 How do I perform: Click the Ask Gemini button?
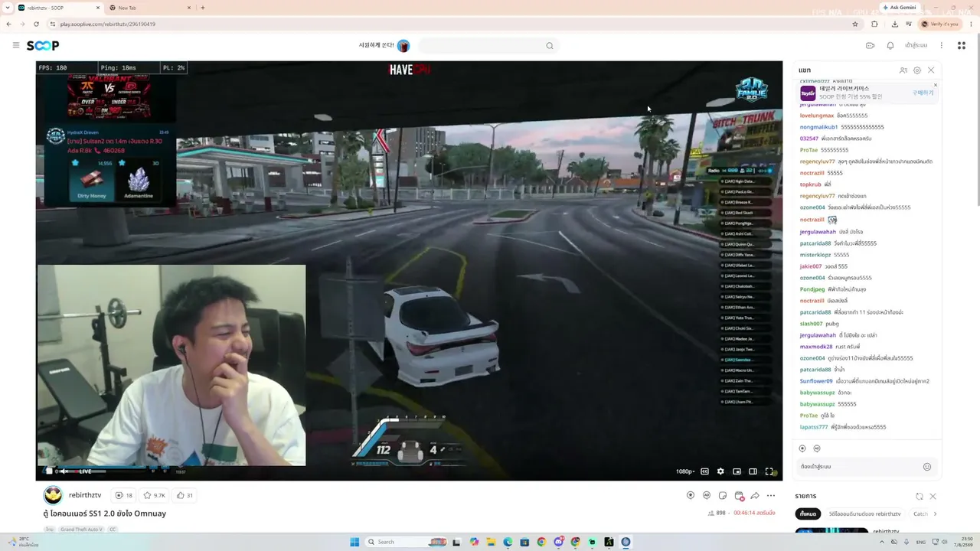899,8
